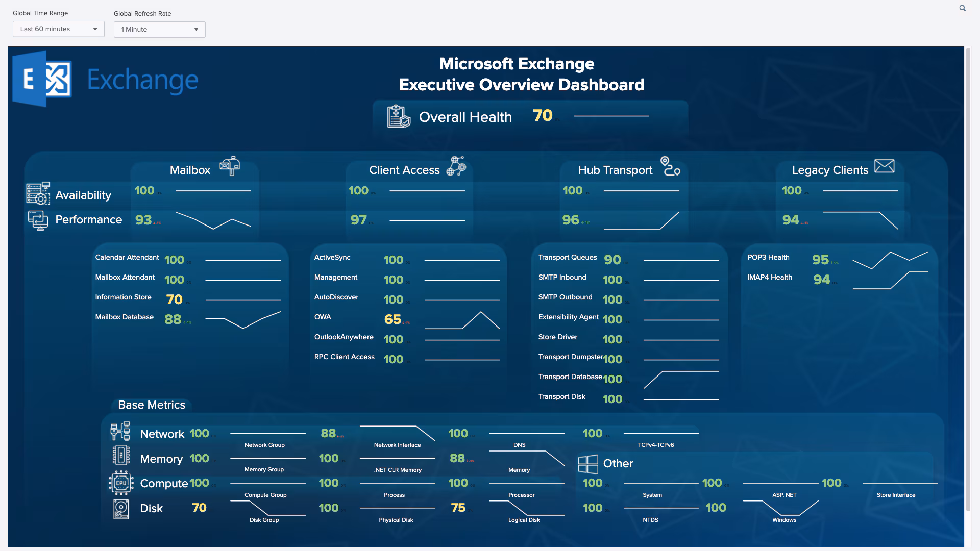Viewport: 980px width, 551px height.
Task: Expand the Last 60 minutes selector
Action: coord(58,29)
